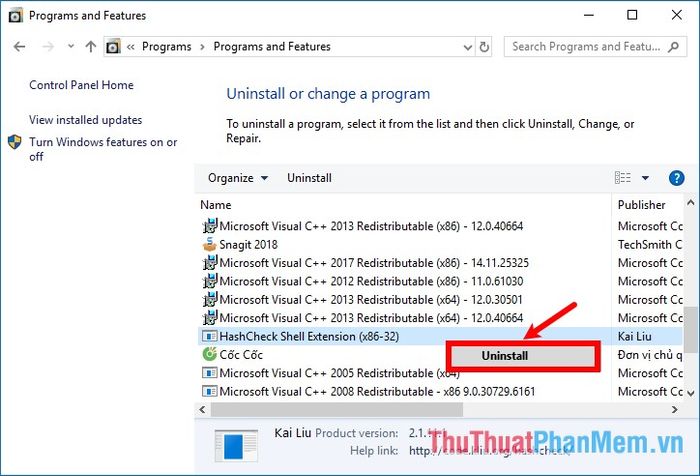Image resolution: width=700 pixels, height=476 pixels.
Task: Expand the address bar history dropdown
Action: coord(467,47)
